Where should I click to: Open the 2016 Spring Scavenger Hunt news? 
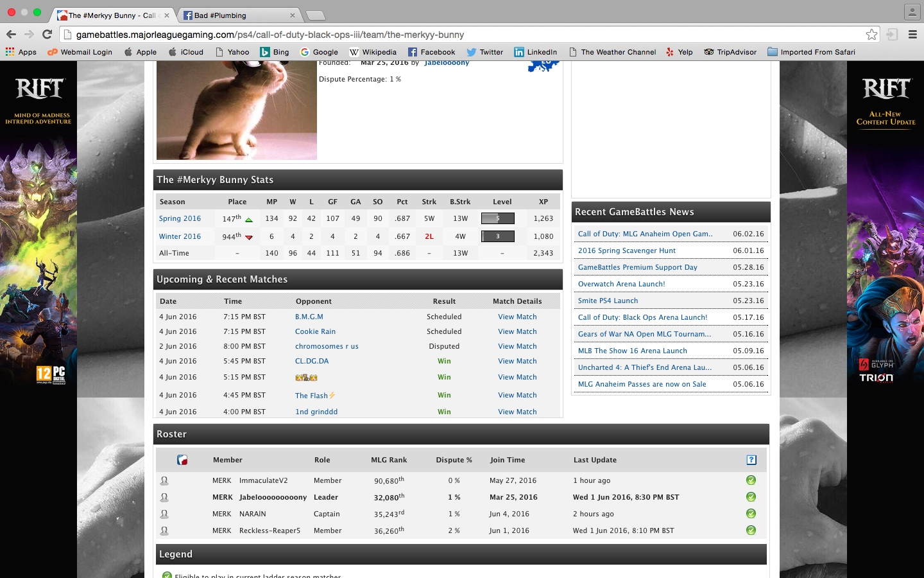click(x=627, y=251)
